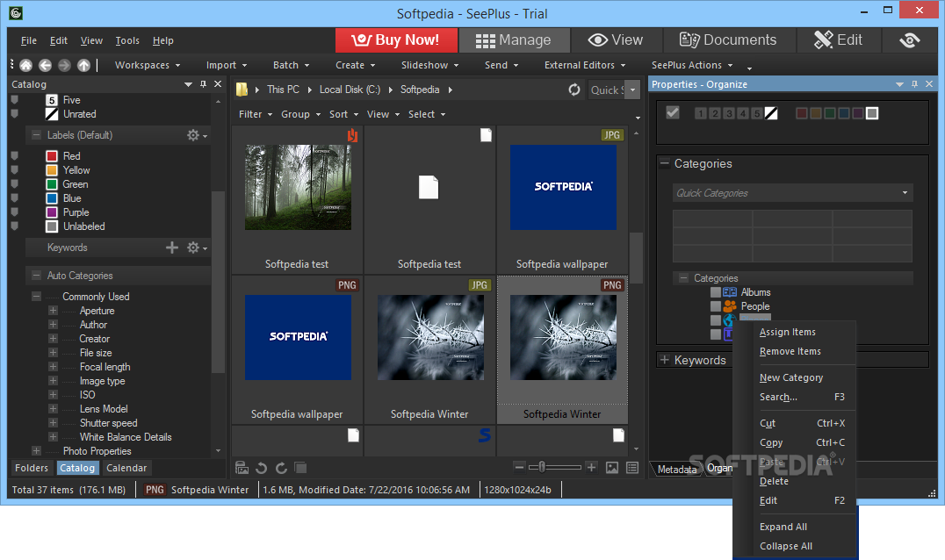Click the SeePlus app icon in title bar
This screenshot has width=945, height=560.
[x=17, y=12]
